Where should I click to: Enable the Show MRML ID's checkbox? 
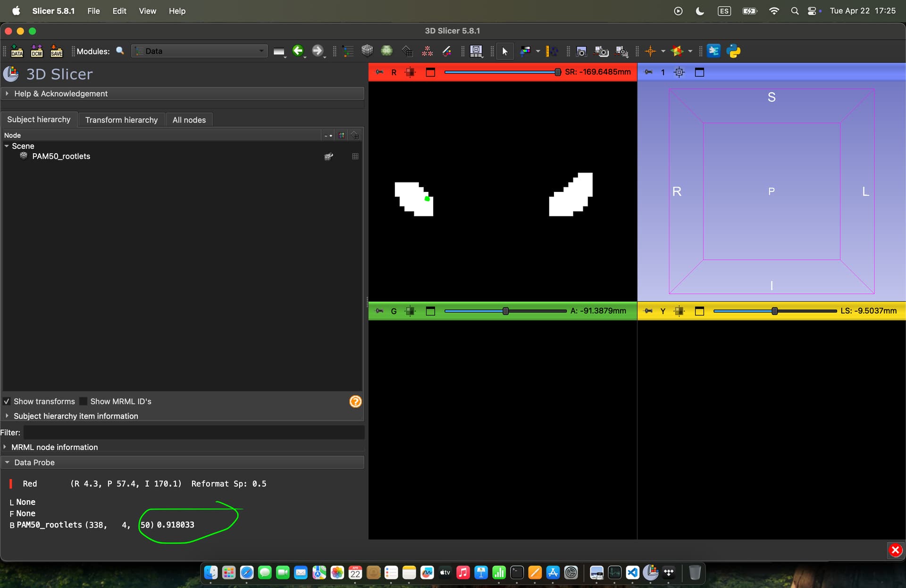click(84, 401)
